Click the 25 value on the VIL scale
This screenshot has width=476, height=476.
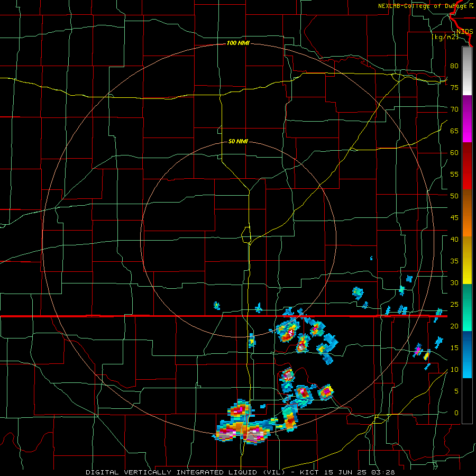click(x=454, y=304)
